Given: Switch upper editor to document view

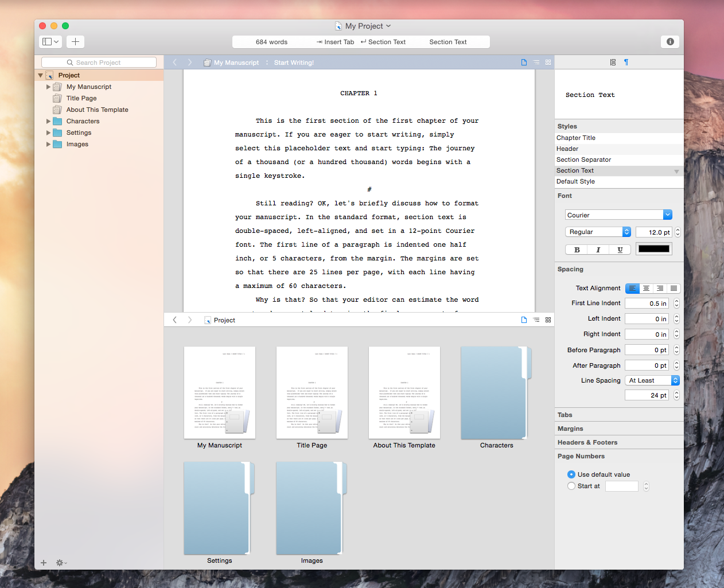Looking at the screenshot, I should coord(524,63).
